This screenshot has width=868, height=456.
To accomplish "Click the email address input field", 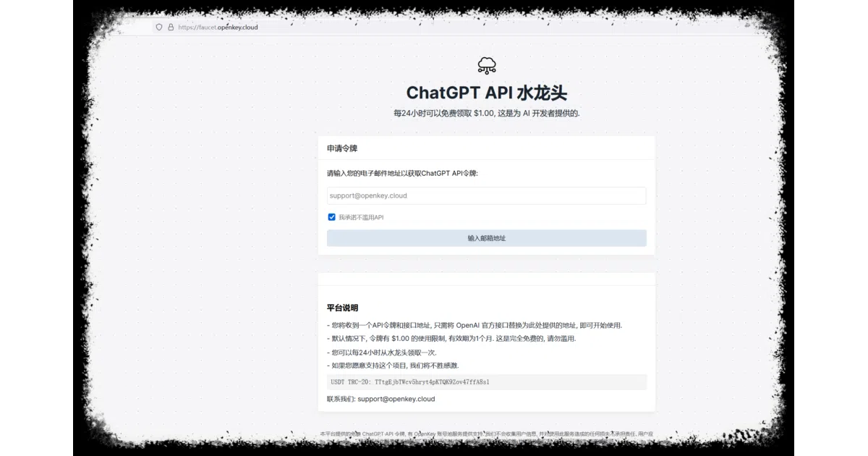I will pos(486,195).
